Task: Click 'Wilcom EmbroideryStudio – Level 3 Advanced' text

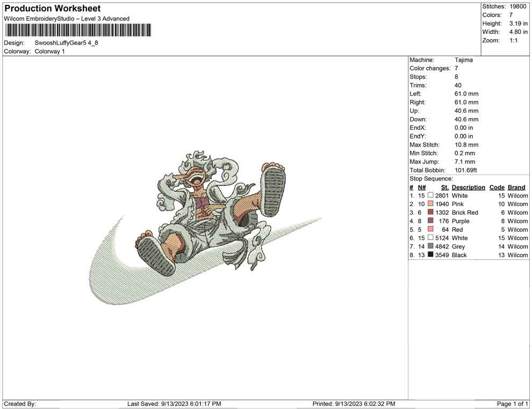Action: [67, 19]
